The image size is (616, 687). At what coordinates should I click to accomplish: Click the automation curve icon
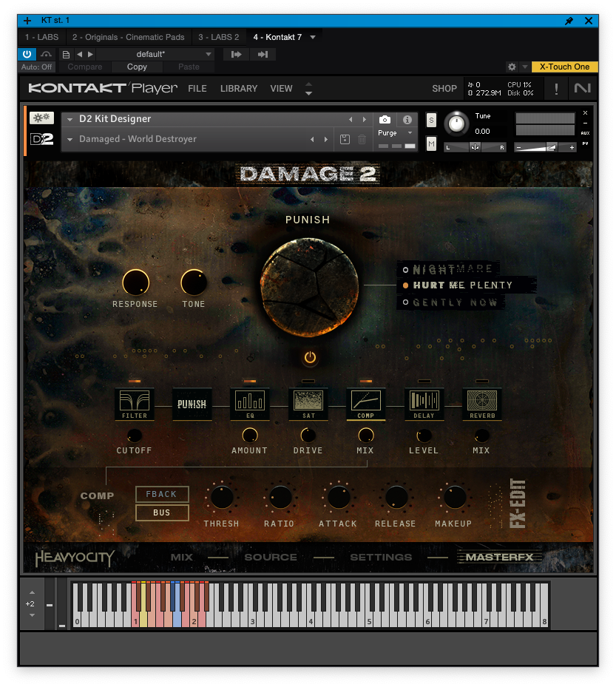(46, 54)
